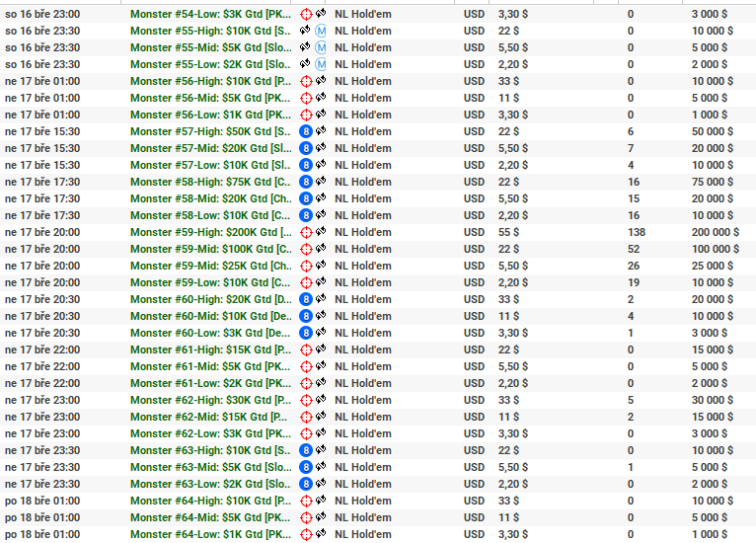This screenshot has height=543, width=756.
Task: Select tournament name 'Monster #62-High: $30K Gtd'
Action: pos(210,400)
